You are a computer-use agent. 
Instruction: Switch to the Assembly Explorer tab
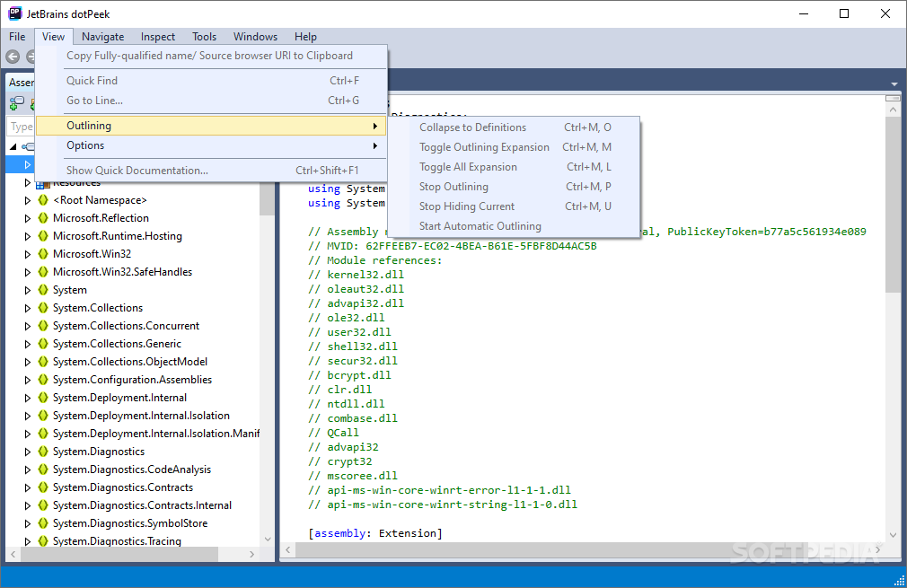pos(21,82)
